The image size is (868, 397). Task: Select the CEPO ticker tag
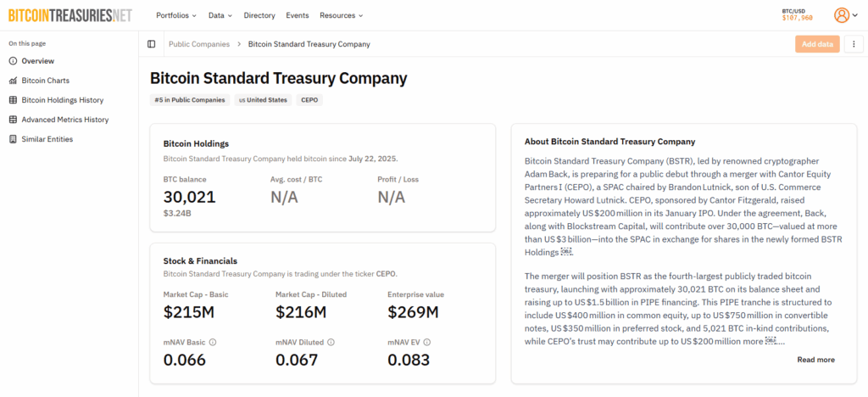tap(309, 100)
